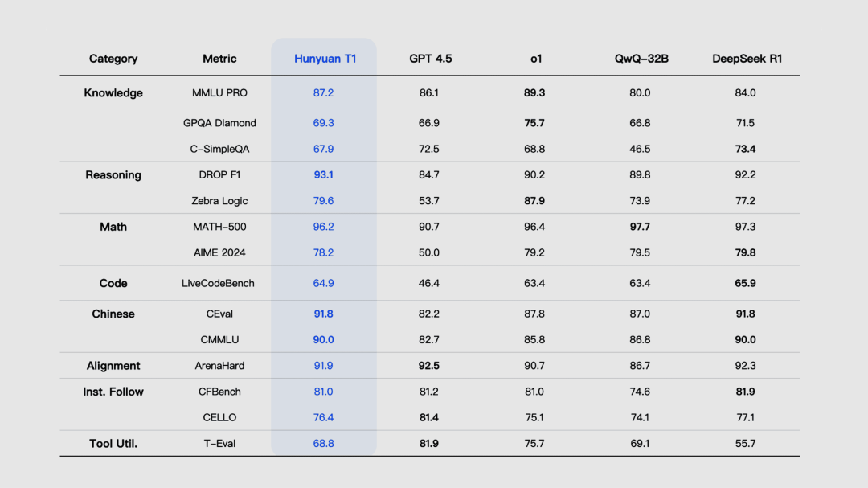Click the Hunyuan T1 column header

click(x=325, y=59)
